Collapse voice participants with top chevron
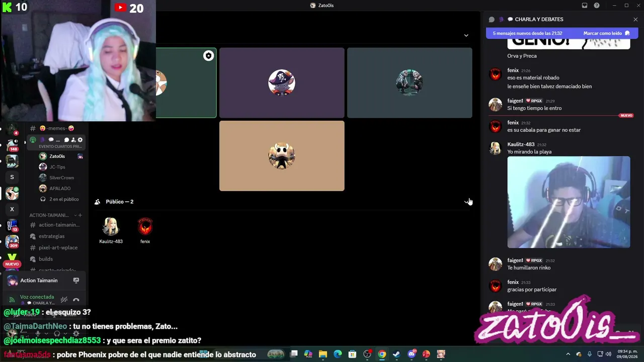The width and height of the screenshot is (644, 362). (466, 35)
